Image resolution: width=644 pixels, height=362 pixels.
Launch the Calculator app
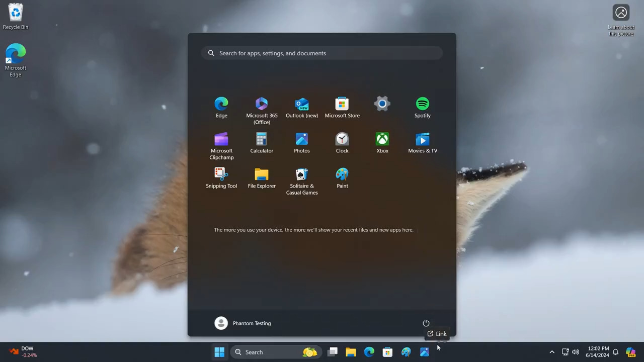(262, 143)
